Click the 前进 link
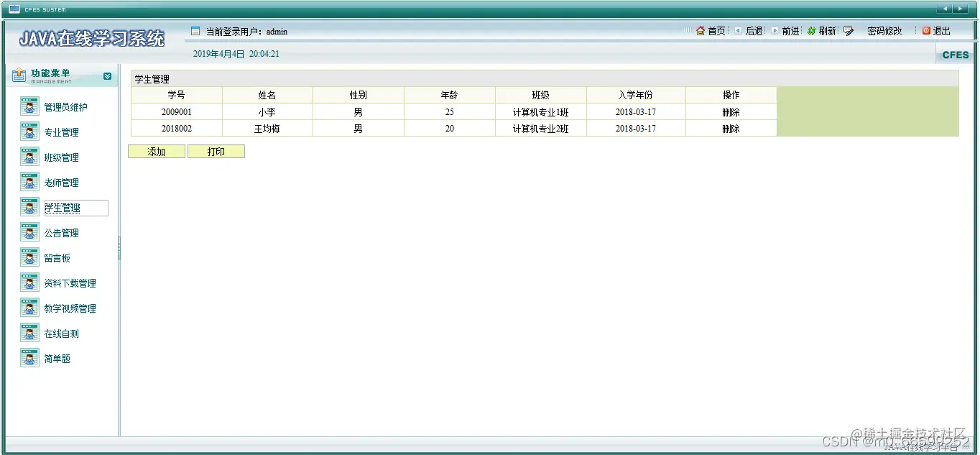The height and width of the screenshot is (455, 980). [790, 31]
